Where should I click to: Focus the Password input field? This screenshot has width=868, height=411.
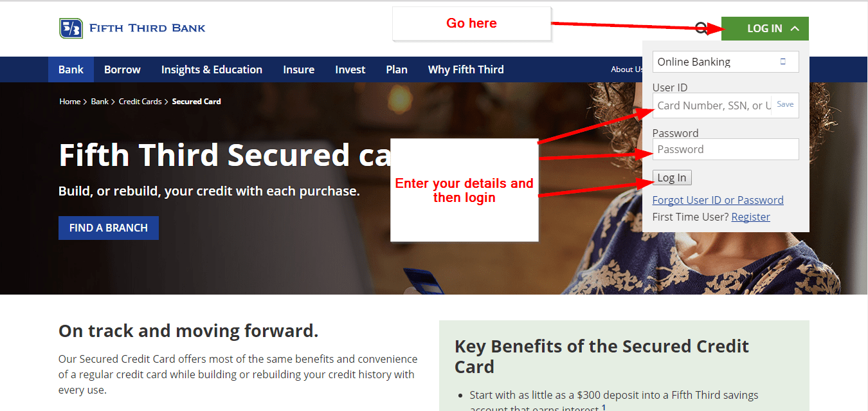(x=725, y=149)
